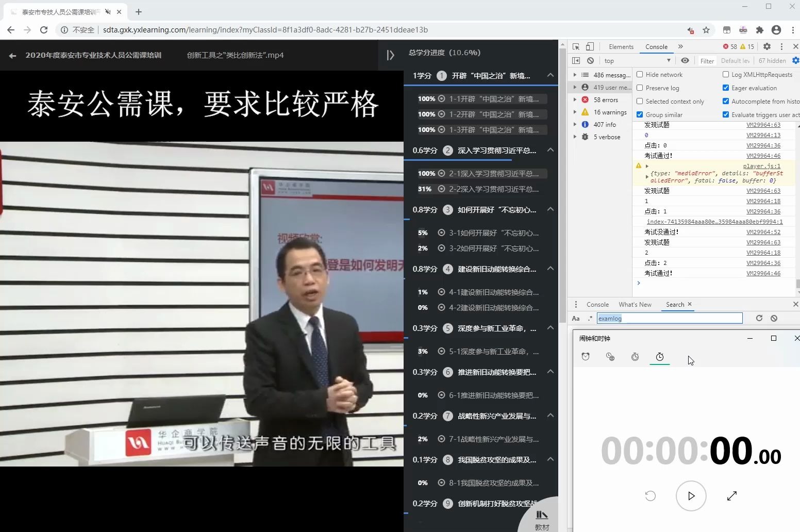Expand the 407 info group

[575, 124]
